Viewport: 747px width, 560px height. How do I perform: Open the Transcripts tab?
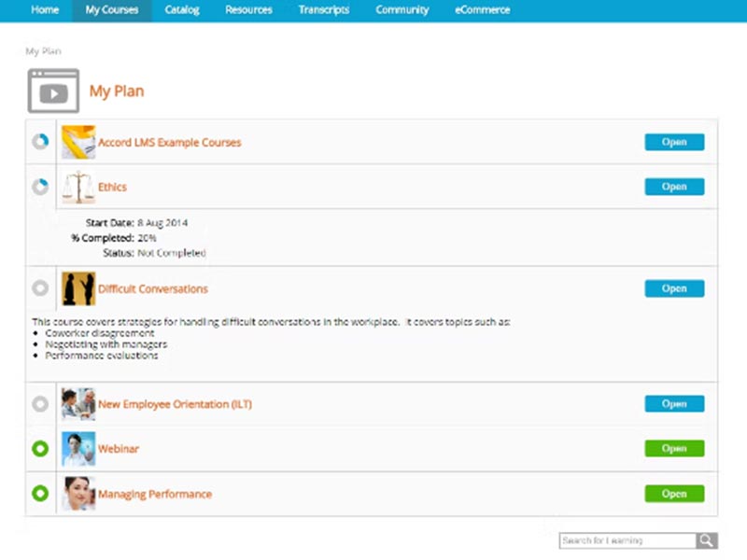pos(324,10)
